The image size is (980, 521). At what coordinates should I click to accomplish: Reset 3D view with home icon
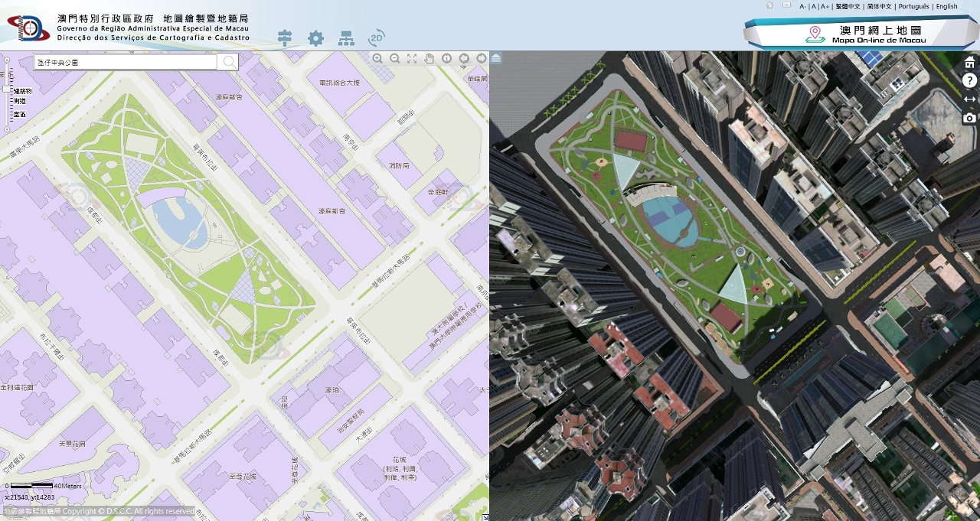[969, 62]
